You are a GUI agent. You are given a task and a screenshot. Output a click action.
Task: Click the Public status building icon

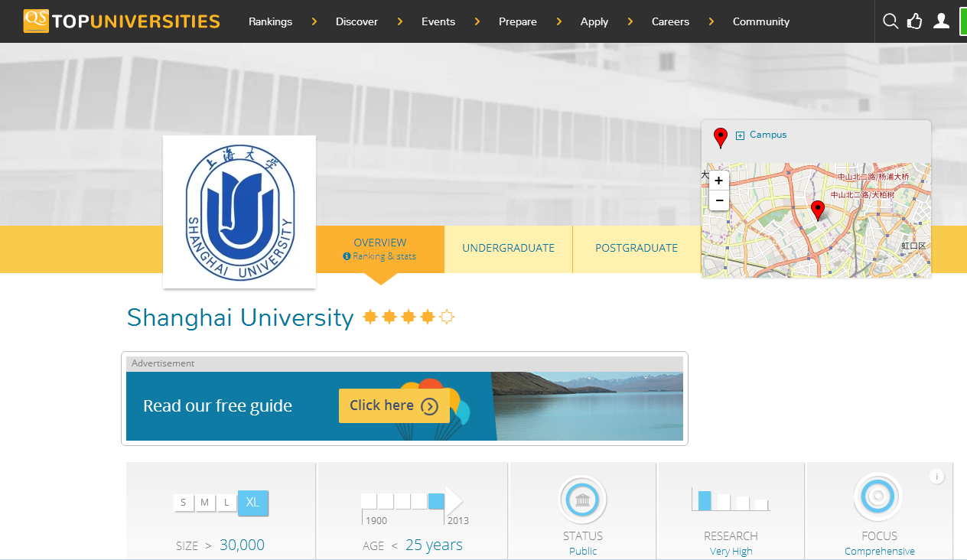tap(583, 500)
